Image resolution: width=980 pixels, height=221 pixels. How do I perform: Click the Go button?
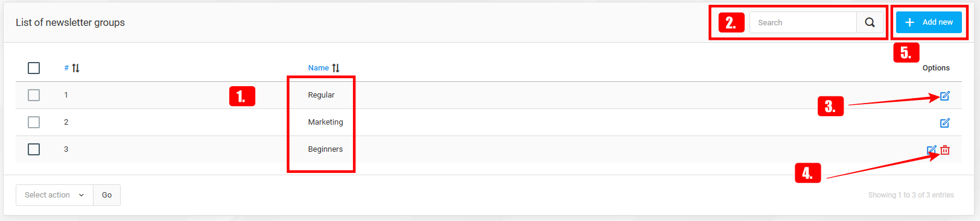[107, 195]
